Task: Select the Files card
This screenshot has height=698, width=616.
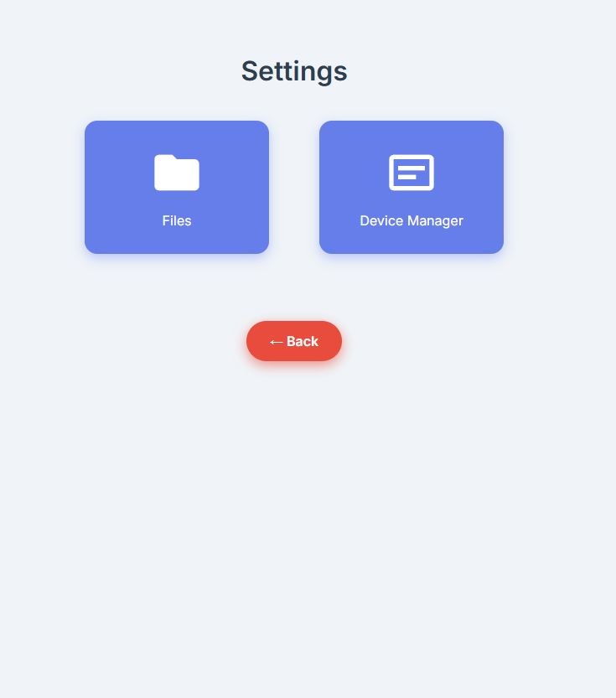Action: [x=177, y=187]
